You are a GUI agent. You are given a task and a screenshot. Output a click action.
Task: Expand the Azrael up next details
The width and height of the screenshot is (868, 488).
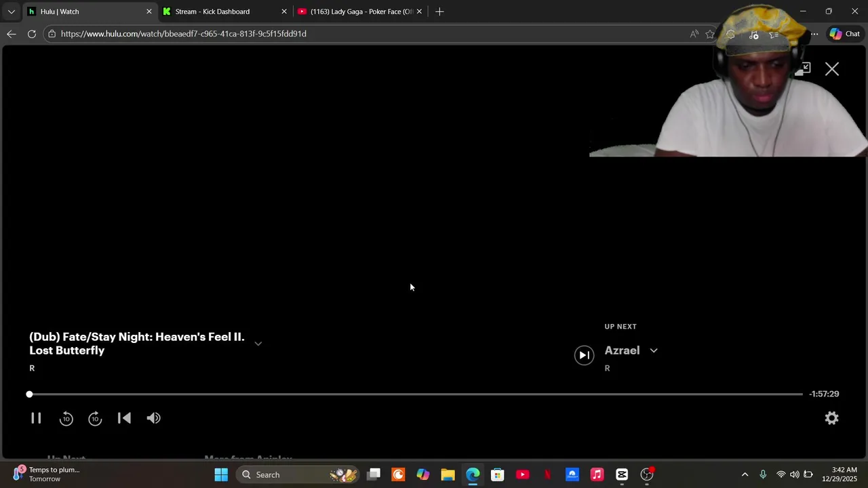(654, 350)
